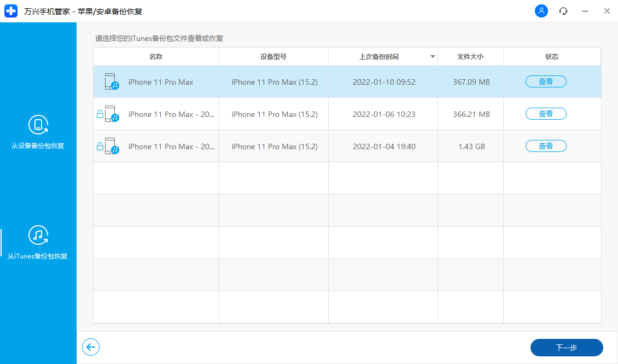
Task: Select the first iPhone 11 Pro Max backup row
Action: pos(273,81)
